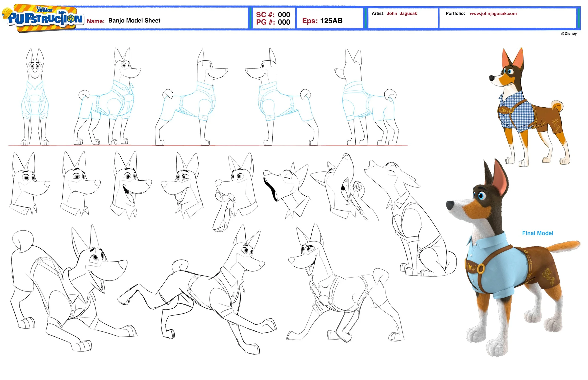The image size is (588, 380).
Task: Click the Eps 125AB field
Action: point(322,21)
